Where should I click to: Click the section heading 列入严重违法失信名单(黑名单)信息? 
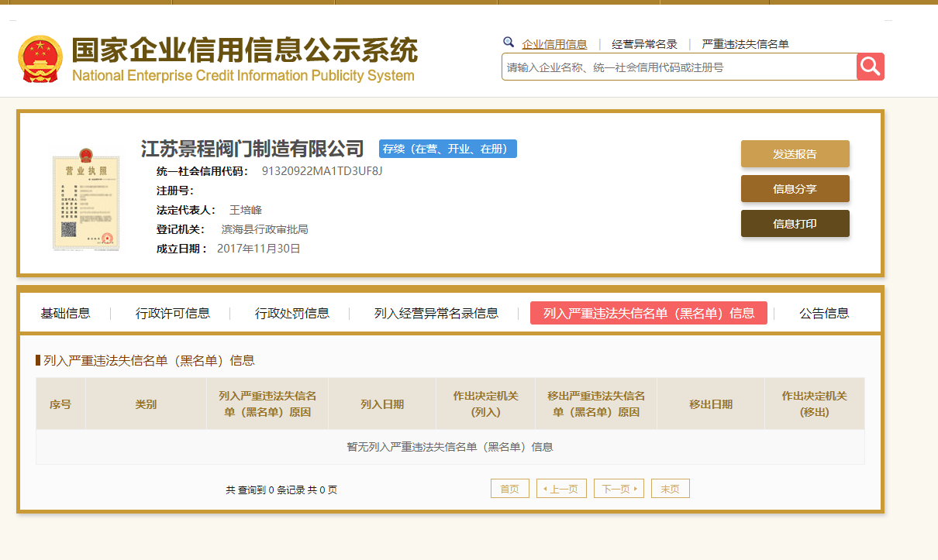click(149, 360)
